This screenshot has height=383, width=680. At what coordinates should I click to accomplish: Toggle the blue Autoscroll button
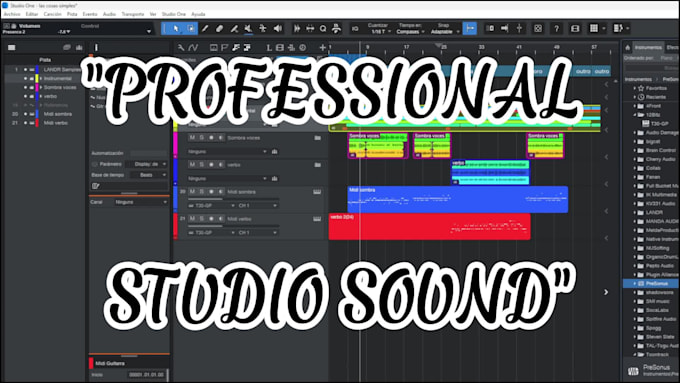pos(470,29)
